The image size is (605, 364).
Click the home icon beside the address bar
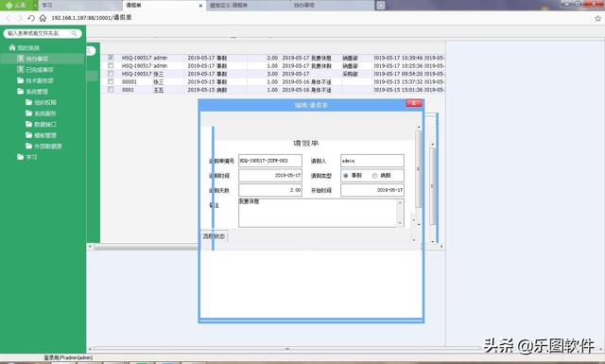pos(43,18)
